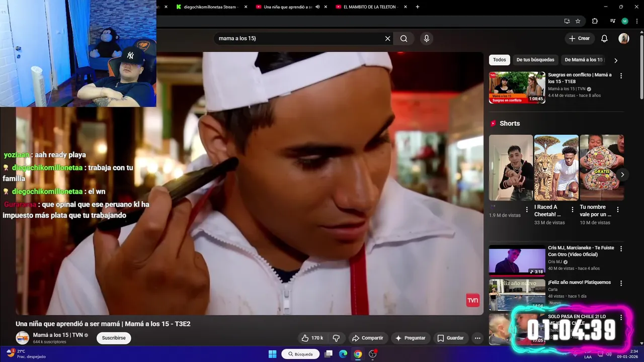The height and width of the screenshot is (362, 644).
Task: Open the Crear upload menu
Action: (579, 38)
